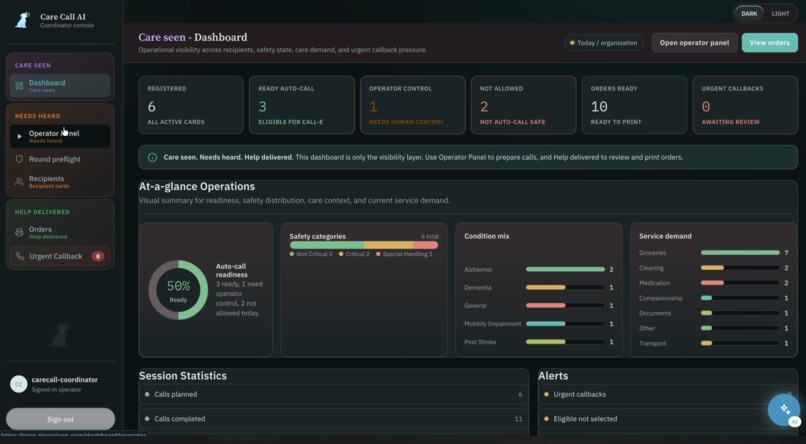The image size is (806, 444).
Task: Click the Alzheimer condition bar
Action: 565,269
